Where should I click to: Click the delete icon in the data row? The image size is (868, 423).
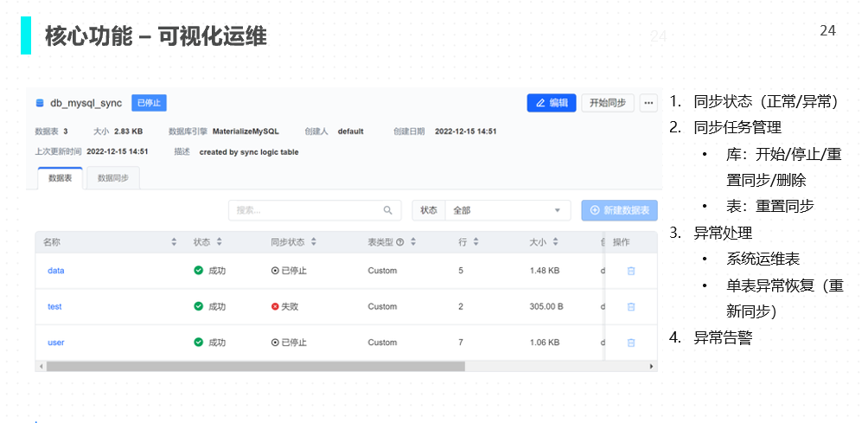click(x=630, y=271)
